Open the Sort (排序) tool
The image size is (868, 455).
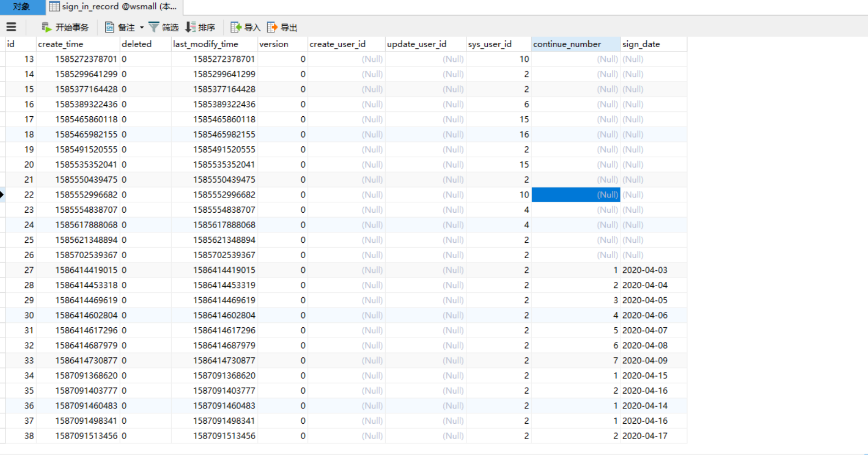[200, 27]
